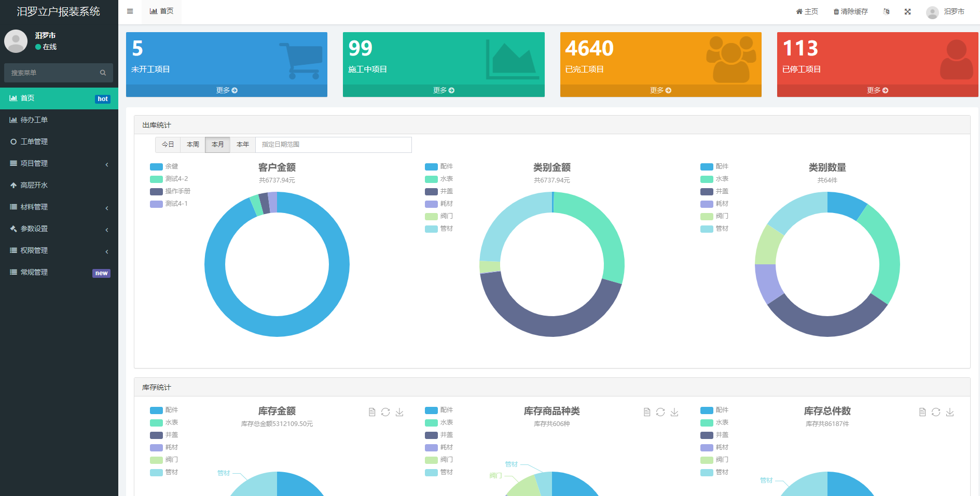Click the search icon in sidebar search box
980x496 pixels.
[x=103, y=73]
